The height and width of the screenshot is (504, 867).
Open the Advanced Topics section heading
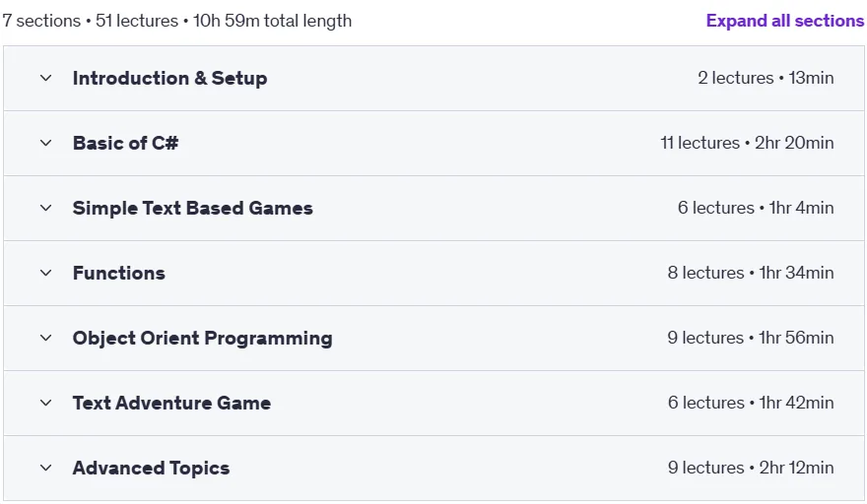point(151,469)
